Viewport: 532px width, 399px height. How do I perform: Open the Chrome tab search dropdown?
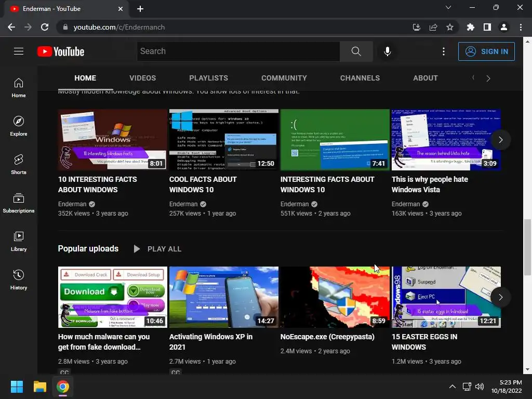tap(448, 7)
